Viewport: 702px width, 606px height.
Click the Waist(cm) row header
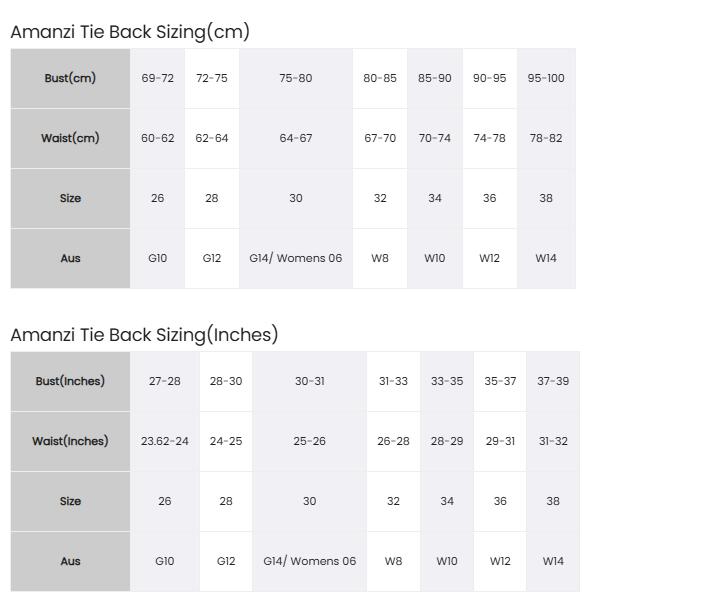click(x=70, y=138)
